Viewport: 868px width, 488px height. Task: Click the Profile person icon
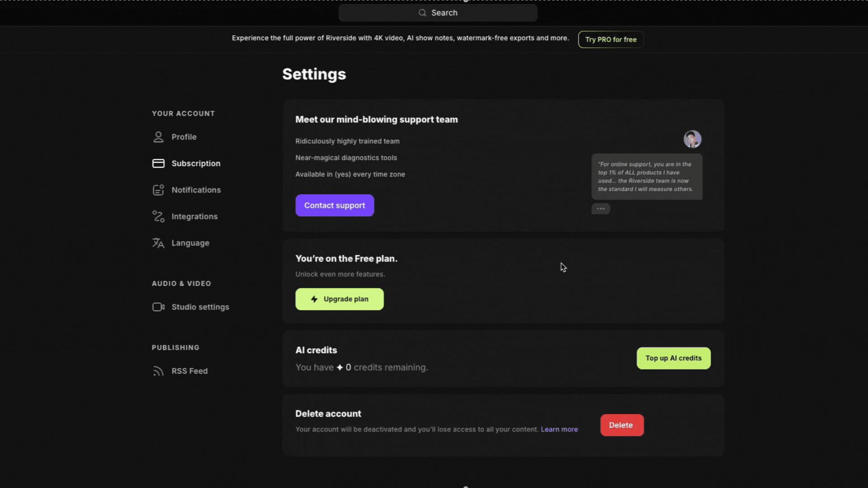click(158, 137)
